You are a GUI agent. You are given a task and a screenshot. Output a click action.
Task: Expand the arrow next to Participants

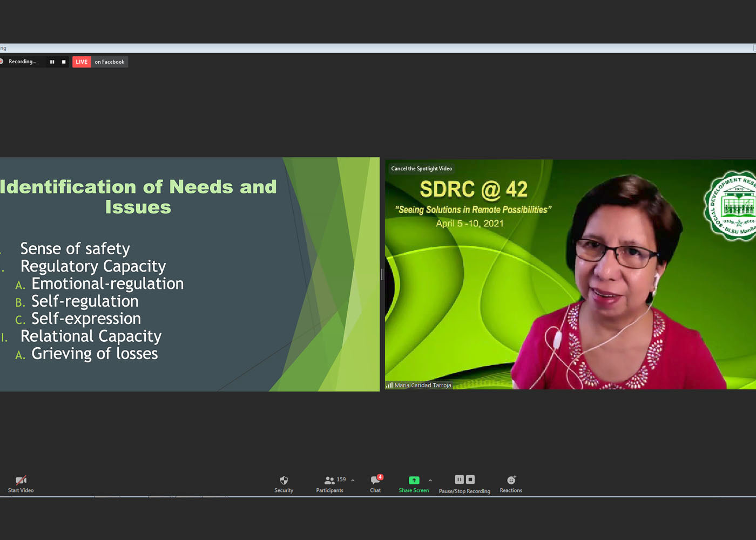[x=353, y=480]
